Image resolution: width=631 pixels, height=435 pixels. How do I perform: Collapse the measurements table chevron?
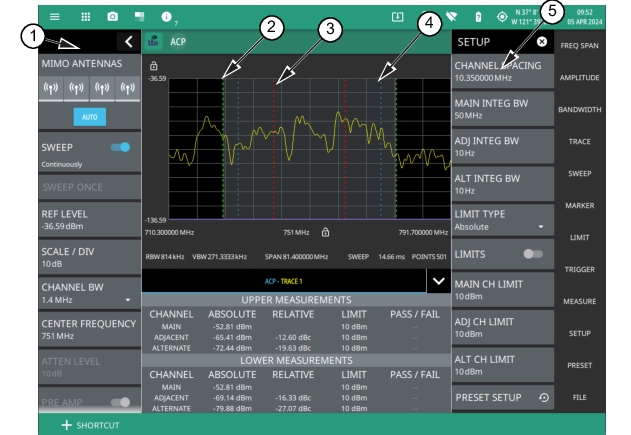click(x=436, y=282)
